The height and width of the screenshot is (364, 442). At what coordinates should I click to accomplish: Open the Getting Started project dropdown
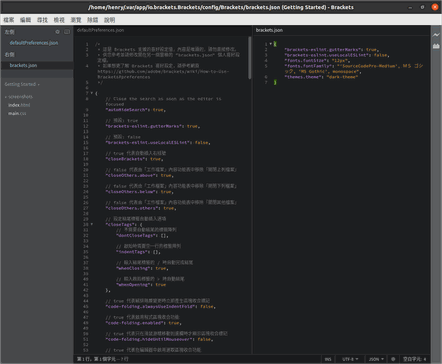pyautogui.click(x=22, y=84)
